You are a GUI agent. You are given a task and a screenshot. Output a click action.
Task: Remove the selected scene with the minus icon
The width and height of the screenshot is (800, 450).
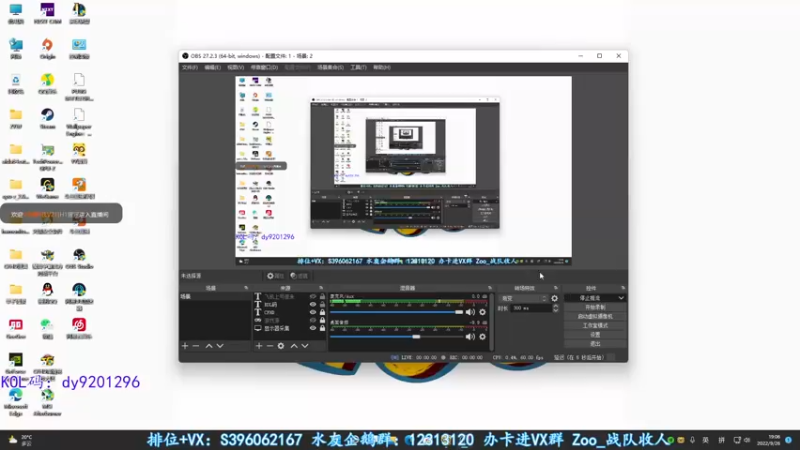coord(196,346)
